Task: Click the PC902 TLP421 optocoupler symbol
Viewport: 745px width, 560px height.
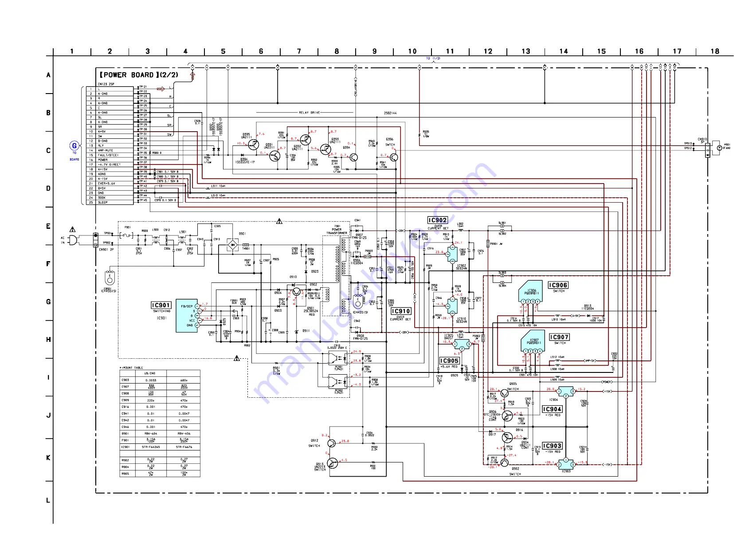Action: (337, 381)
